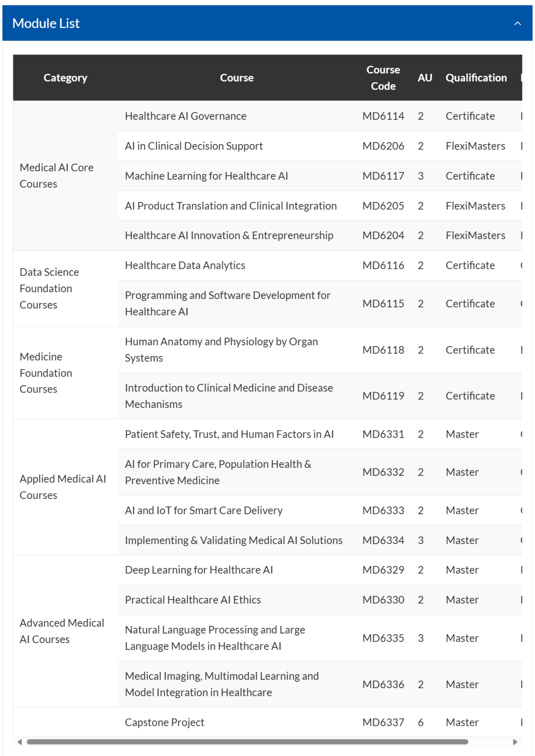Click the Course Code column header
535x756 pixels.
pos(383,78)
